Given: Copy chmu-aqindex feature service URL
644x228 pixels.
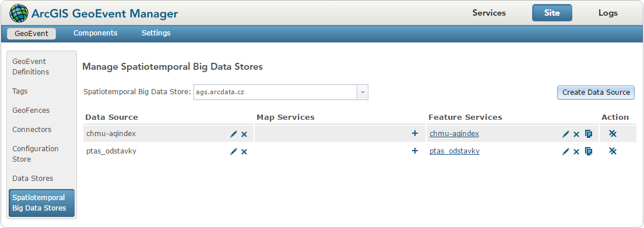Looking at the screenshot, I should point(589,134).
